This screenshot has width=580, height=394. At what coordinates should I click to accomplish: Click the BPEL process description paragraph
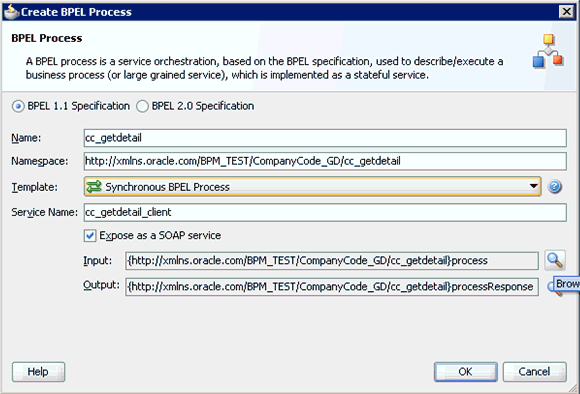click(264, 68)
